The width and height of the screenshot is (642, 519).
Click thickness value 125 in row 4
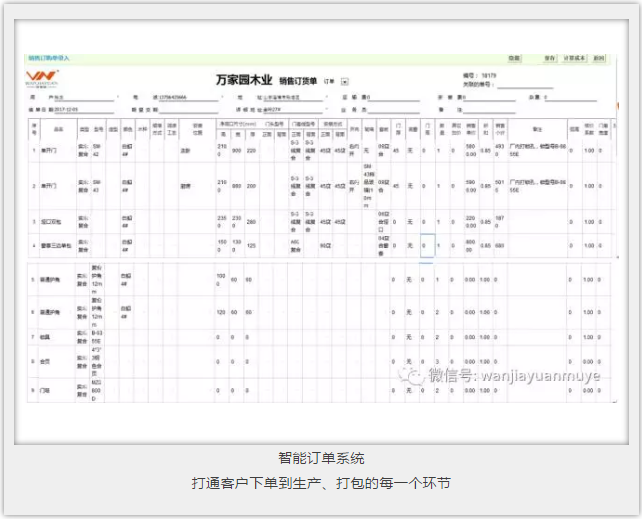click(251, 246)
